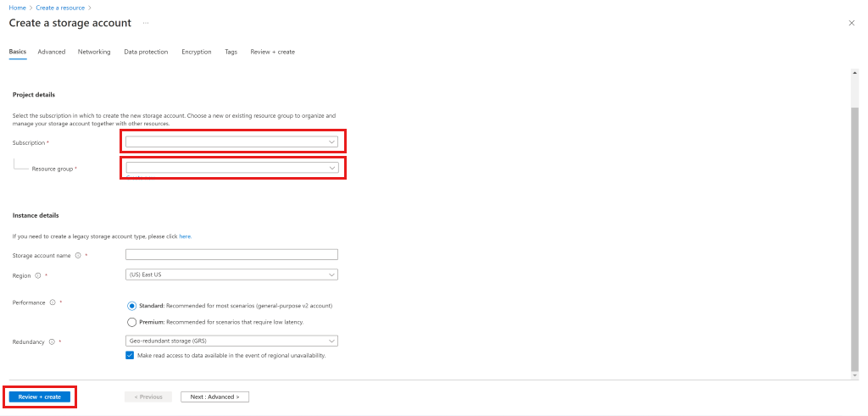Viewport: 868px width, 416px height.
Task: Go to the Data protection tab
Action: [146, 52]
